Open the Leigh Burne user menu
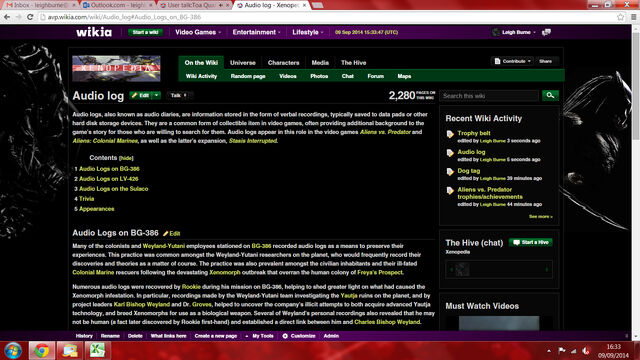The height and width of the screenshot is (360, 640). pyautogui.click(x=514, y=32)
